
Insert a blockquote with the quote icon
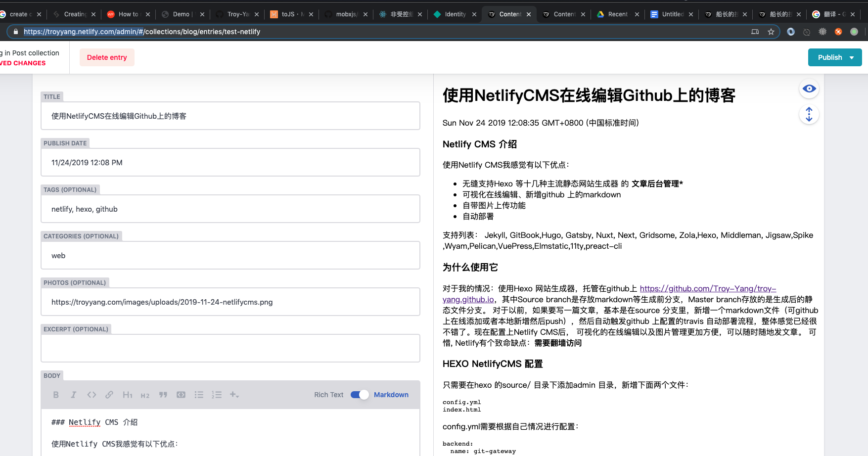163,395
